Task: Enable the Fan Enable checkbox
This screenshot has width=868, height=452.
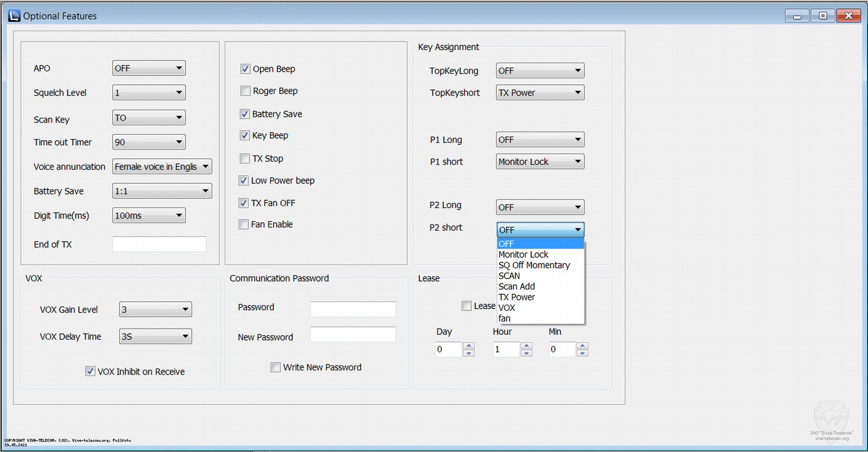Action: click(x=244, y=224)
